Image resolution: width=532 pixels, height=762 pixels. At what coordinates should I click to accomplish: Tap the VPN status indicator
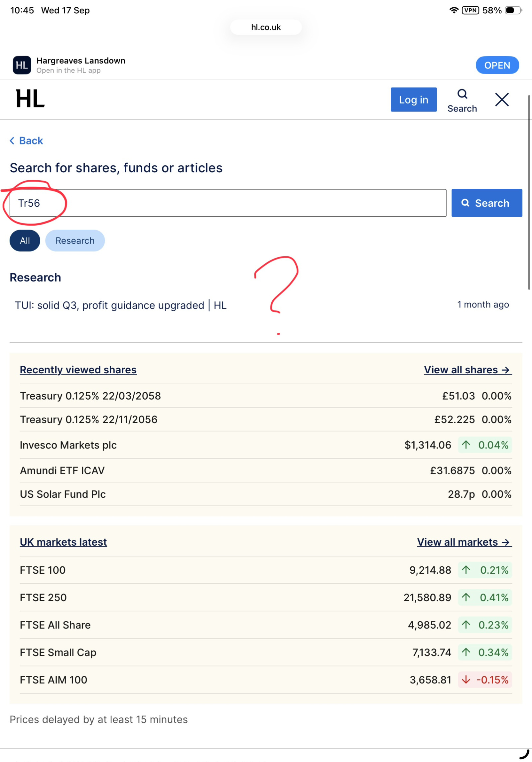470,10
